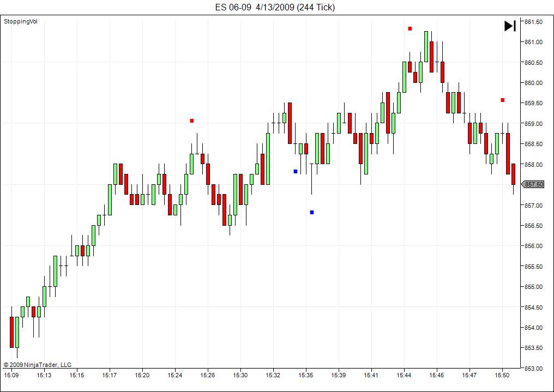Image resolution: width=554 pixels, height=392 pixels.
Task: Click the 856.00 price axis label
Action: point(533,246)
